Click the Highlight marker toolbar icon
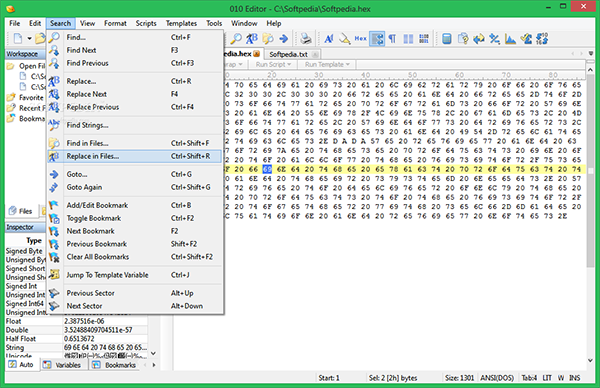 (x=345, y=38)
